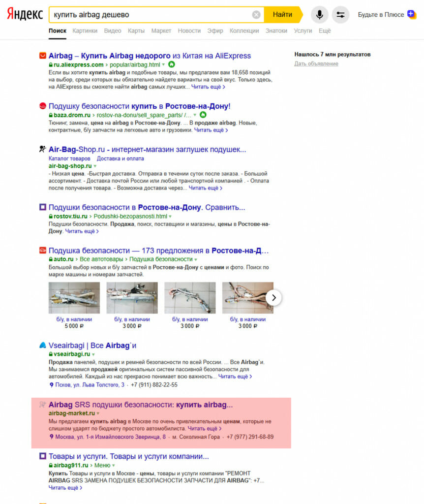Viewport: 424px width, 504px height.
Task: Open the Дать объявление link
Action: 316,63
